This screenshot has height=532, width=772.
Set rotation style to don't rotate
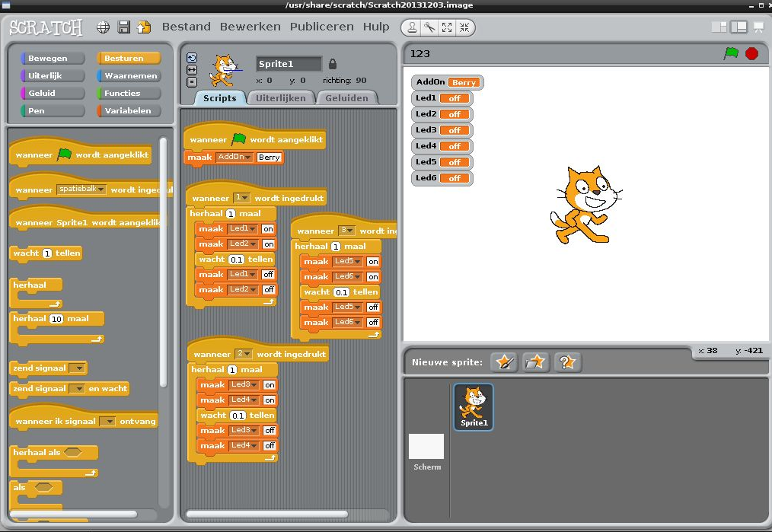pos(192,82)
